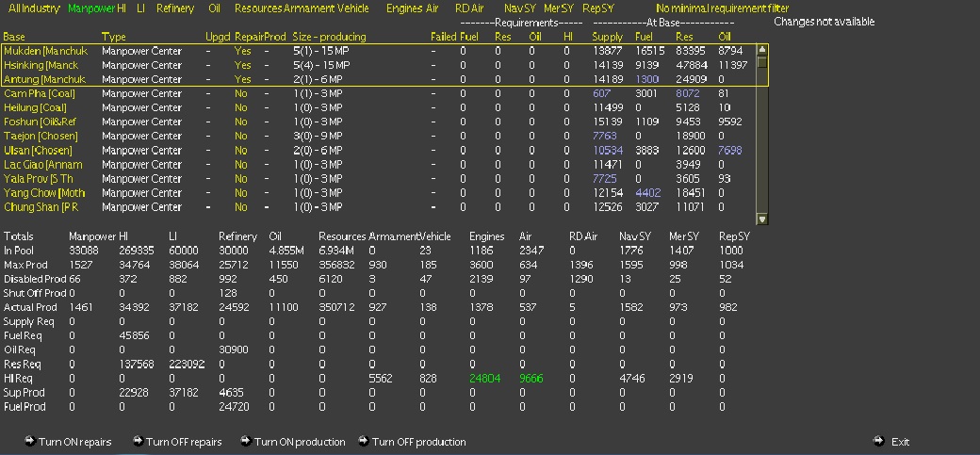This screenshot has width=980, height=455.
Task: Open the Chung Shan base
Action: pos(41,207)
